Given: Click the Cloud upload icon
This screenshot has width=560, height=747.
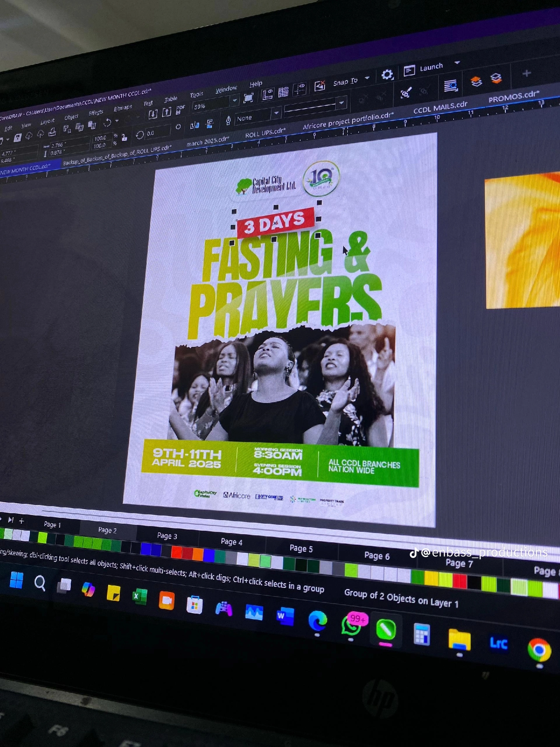Looking at the screenshot, I should 40,134.
